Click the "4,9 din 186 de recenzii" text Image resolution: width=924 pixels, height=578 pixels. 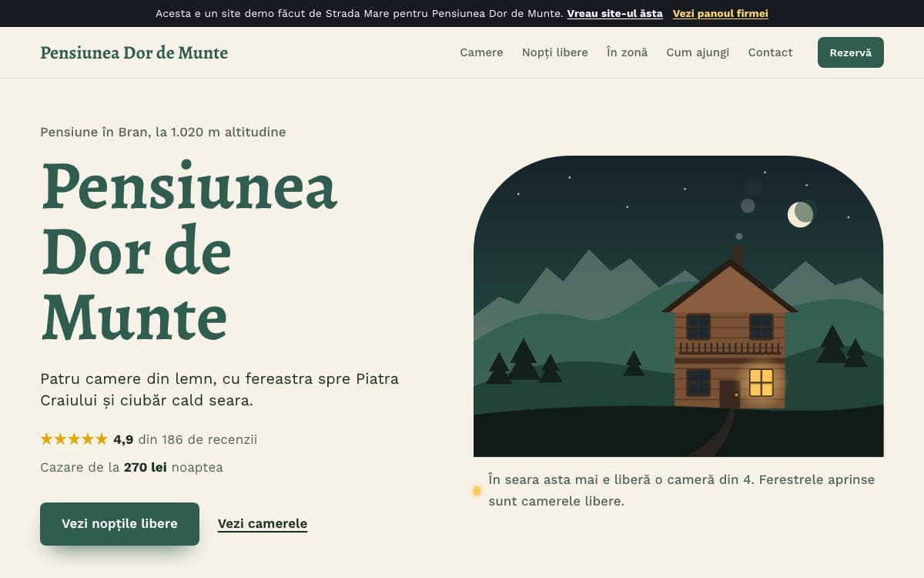tap(185, 439)
